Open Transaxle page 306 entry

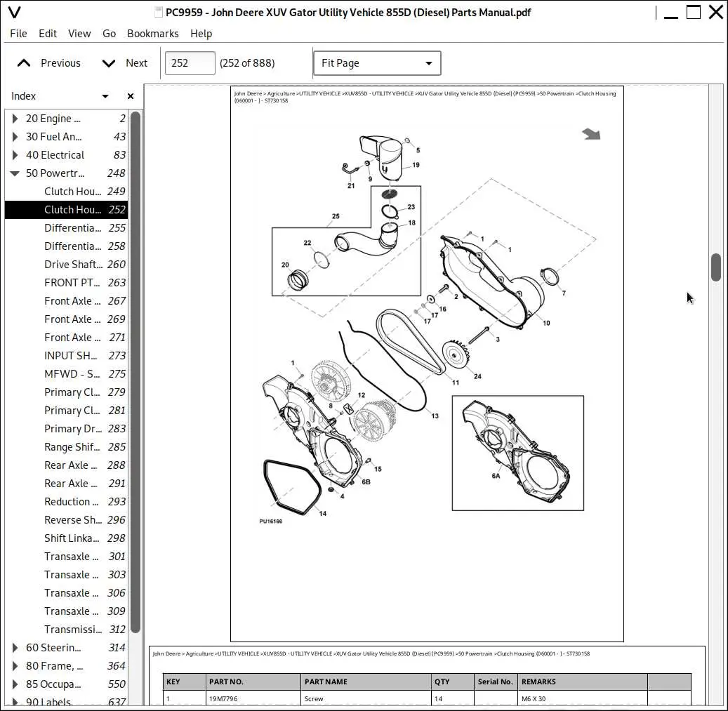click(67, 593)
